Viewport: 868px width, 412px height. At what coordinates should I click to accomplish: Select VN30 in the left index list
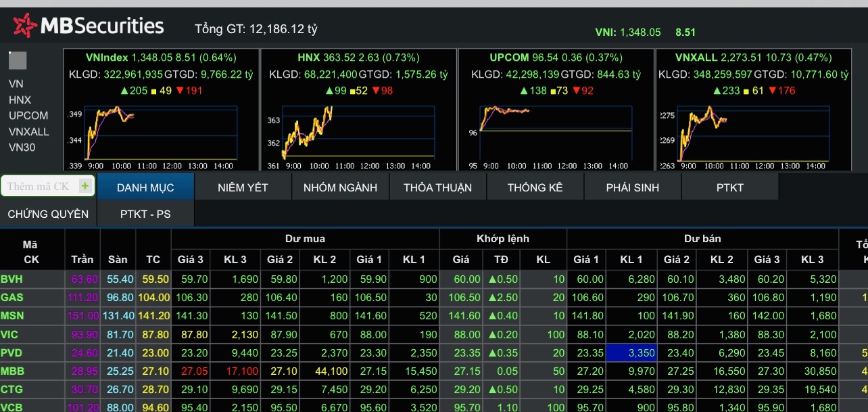tap(22, 147)
